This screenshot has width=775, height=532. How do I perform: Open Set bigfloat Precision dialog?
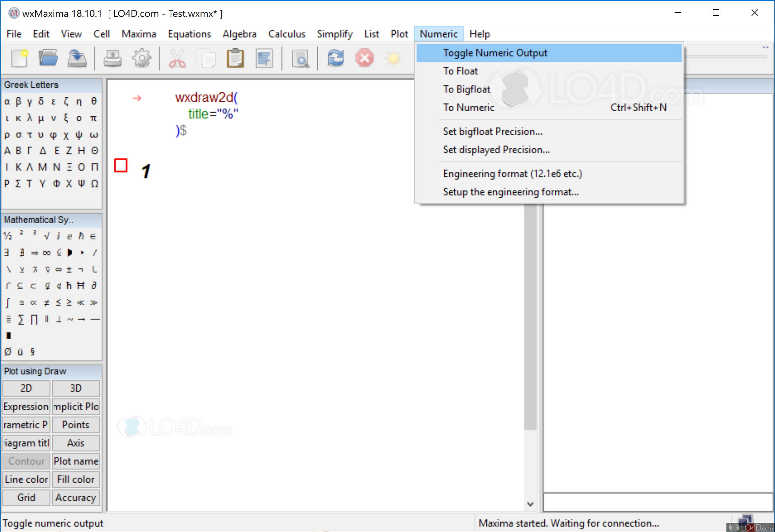[492, 132]
